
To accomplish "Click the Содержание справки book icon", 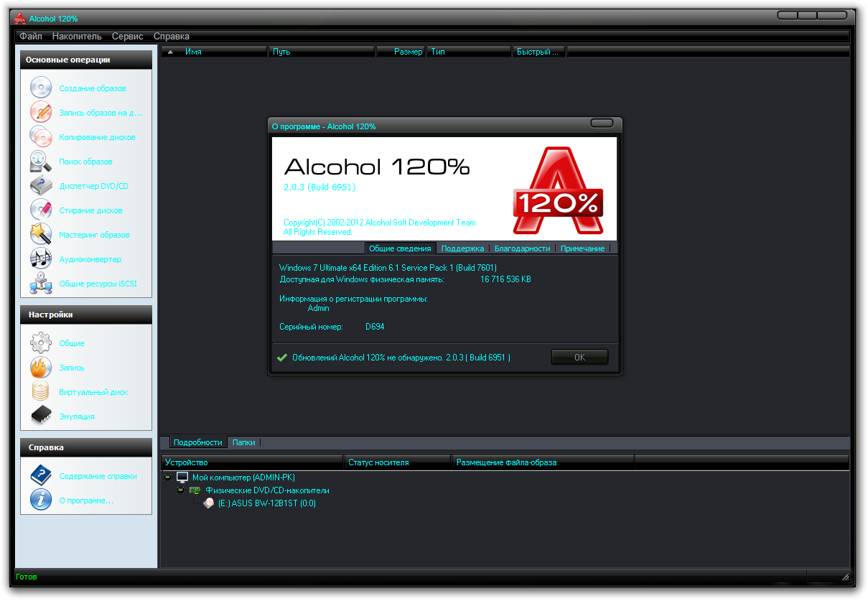I will pos(40,475).
